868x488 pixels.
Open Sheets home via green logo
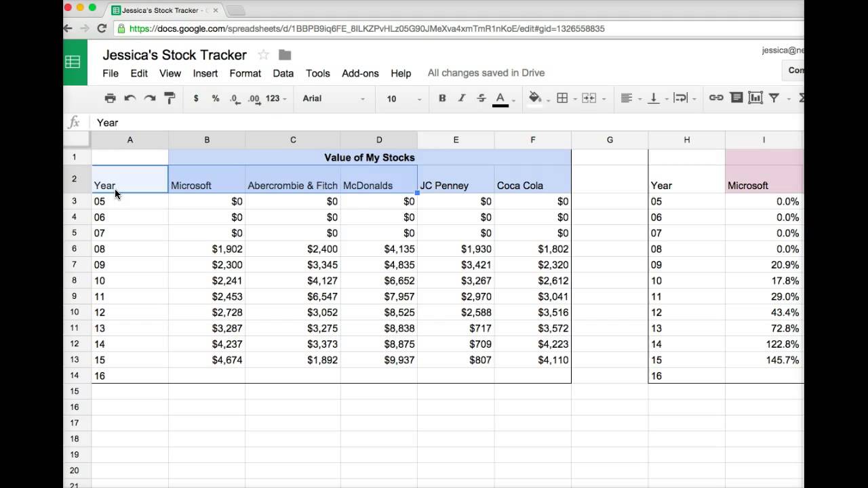(75, 62)
